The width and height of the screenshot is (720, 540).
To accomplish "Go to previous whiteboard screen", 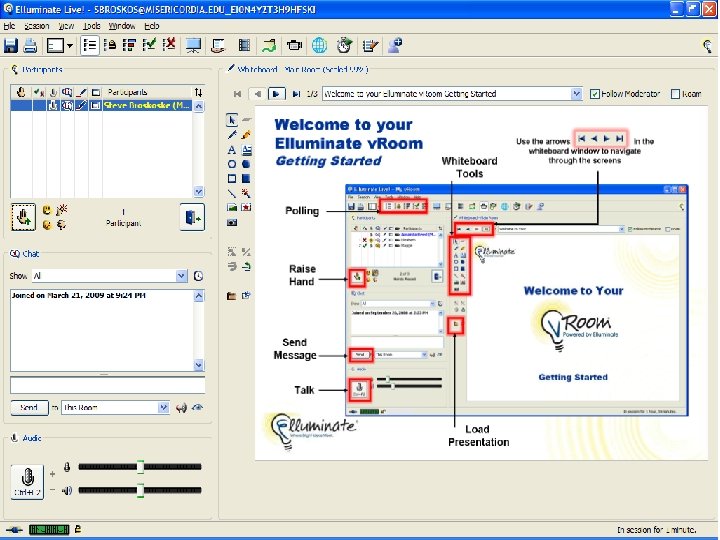I will click(x=258, y=94).
